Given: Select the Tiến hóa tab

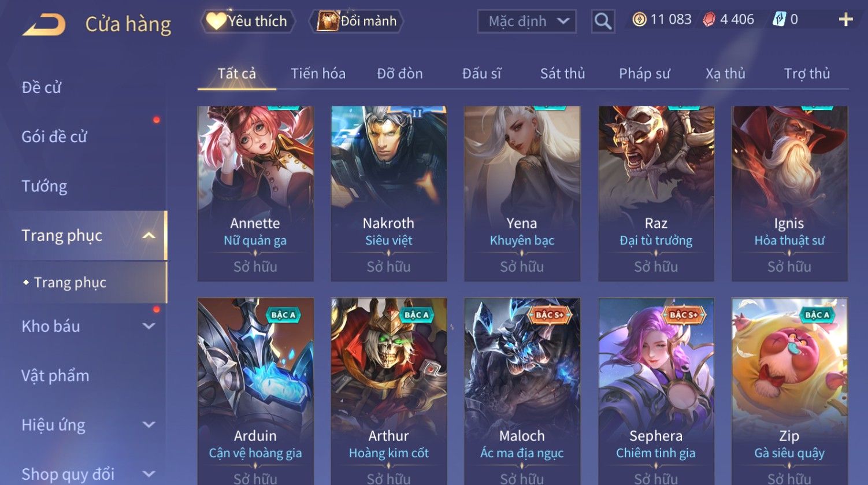Looking at the screenshot, I should (x=318, y=73).
